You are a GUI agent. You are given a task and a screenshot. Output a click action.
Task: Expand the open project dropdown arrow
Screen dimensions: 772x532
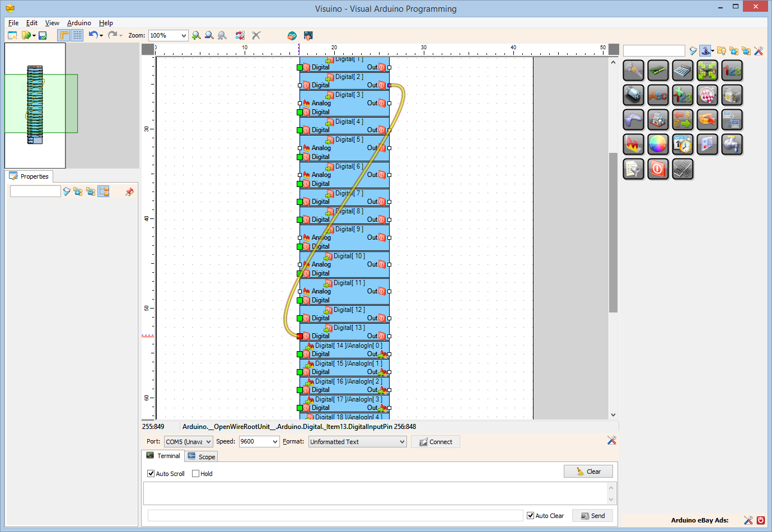pos(34,35)
